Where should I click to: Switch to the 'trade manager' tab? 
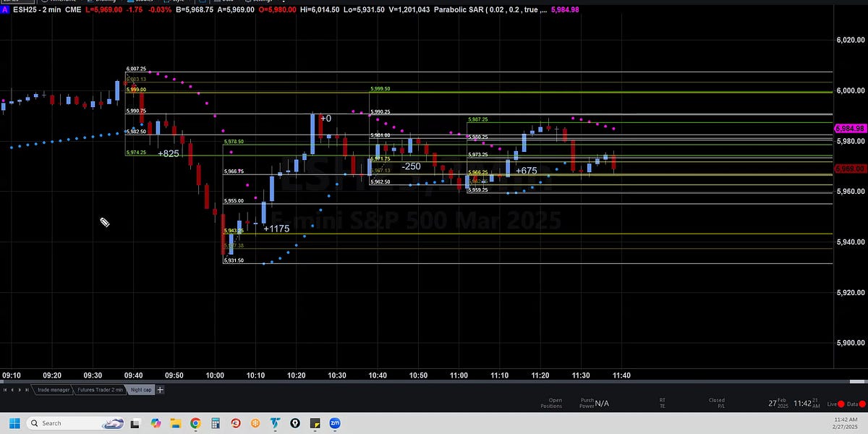[54, 389]
